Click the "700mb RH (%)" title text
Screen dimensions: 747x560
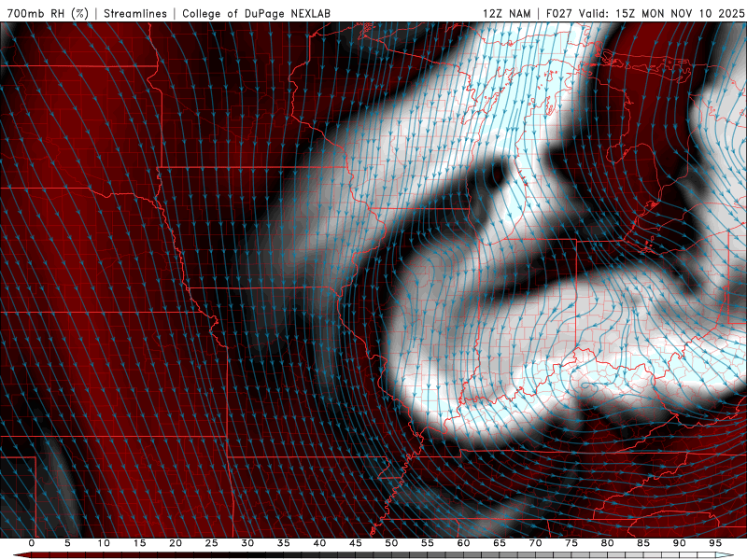click(48, 13)
